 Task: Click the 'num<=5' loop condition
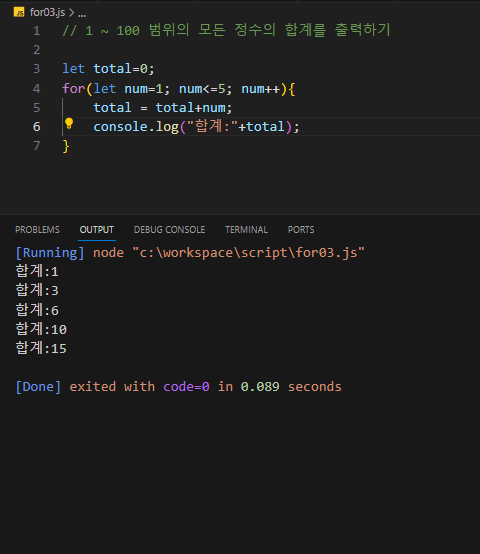click(202, 89)
